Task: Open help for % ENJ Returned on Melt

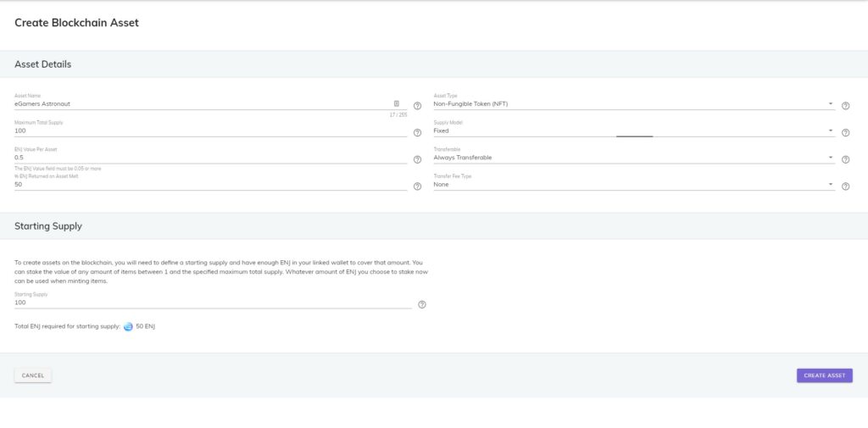Action: [x=417, y=186]
